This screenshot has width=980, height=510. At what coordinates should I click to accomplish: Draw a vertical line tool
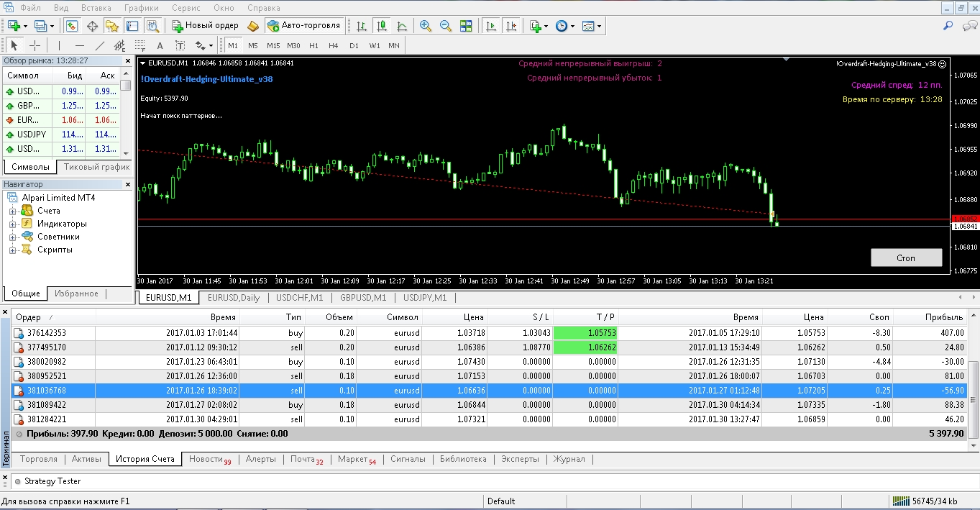click(60, 45)
